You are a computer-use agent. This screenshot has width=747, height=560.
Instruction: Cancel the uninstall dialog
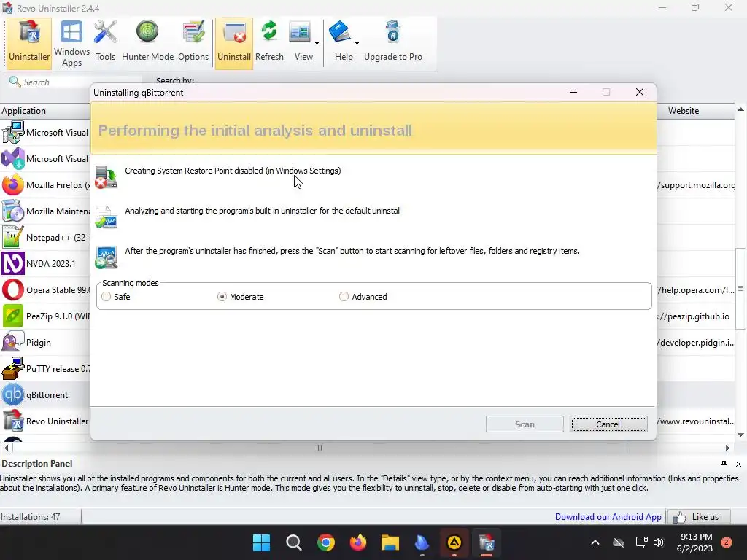tap(608, 424)
